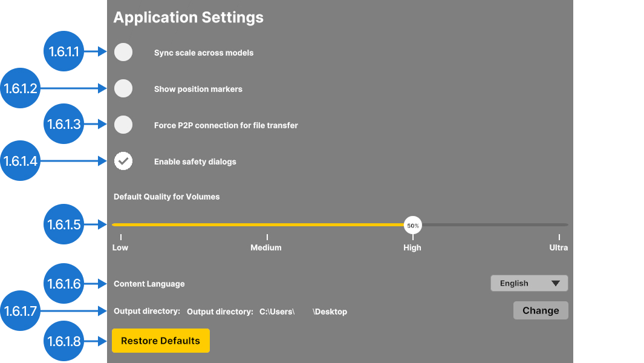Click the C:\Users\ Desktop path text

(303, 312)
